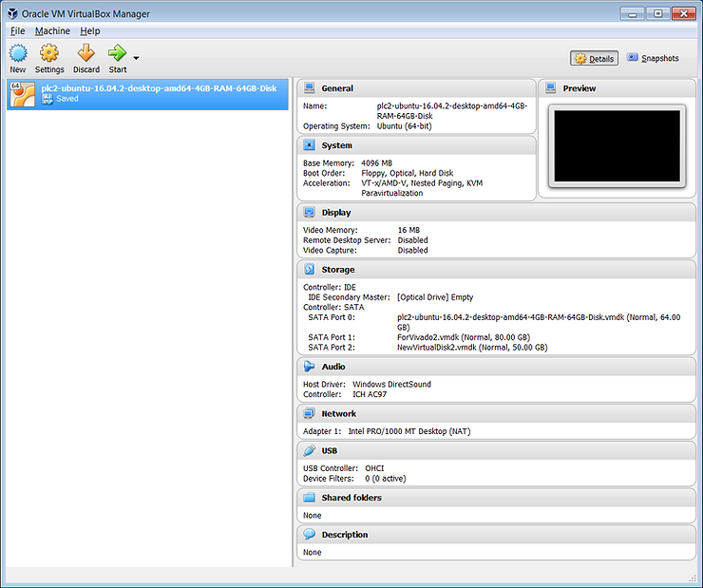Click the Shared folders section folder icon
Viewport: 703px width, 588px height.
coord(309,497)
